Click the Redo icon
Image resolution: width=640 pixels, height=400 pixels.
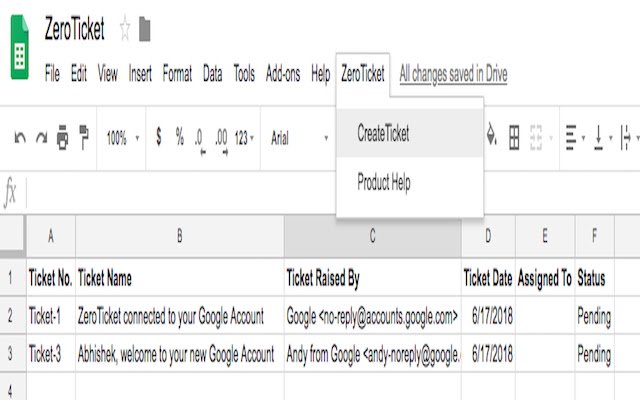(42, 138)
